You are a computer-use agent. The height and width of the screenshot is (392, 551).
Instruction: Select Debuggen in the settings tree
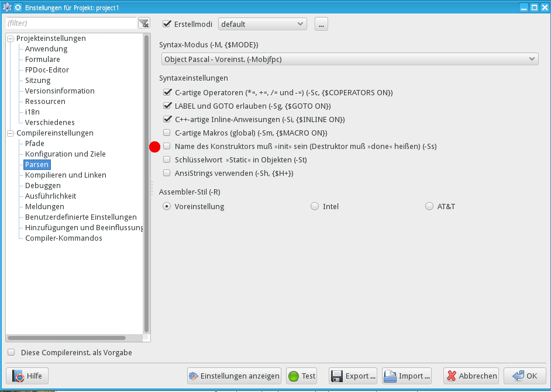pyautogui.click(x=43, y=186)
